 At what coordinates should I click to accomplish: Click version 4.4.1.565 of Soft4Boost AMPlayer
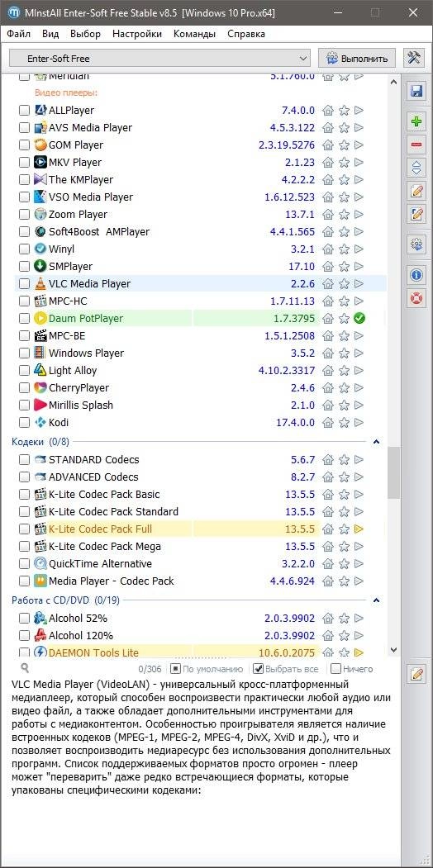point(293,232)
